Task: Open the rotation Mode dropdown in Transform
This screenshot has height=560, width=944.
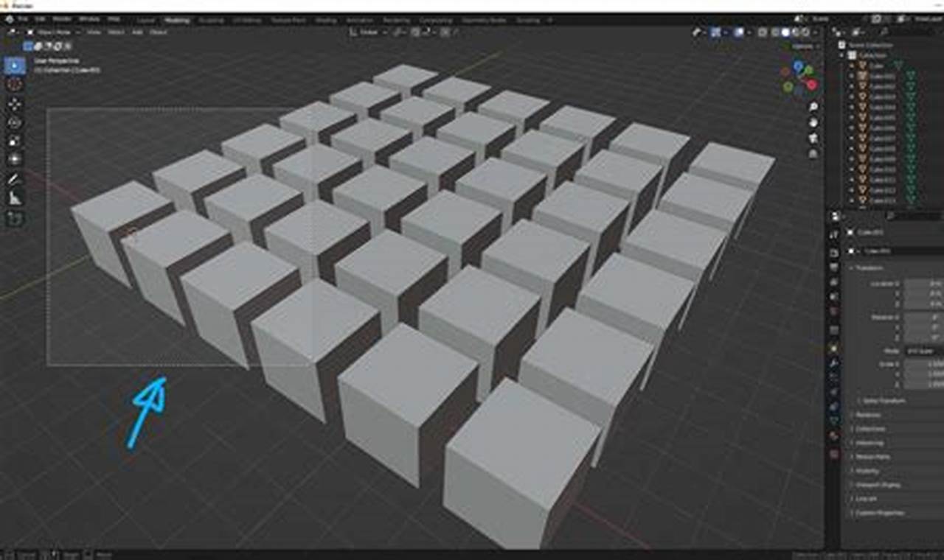Action: (923, 351)
